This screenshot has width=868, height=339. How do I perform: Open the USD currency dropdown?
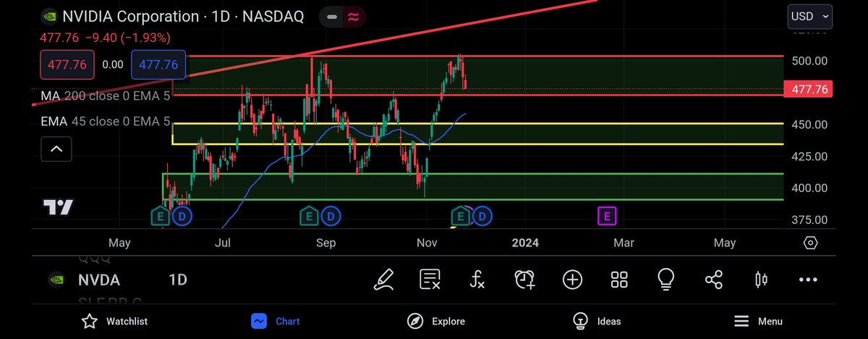pos(809,16)
